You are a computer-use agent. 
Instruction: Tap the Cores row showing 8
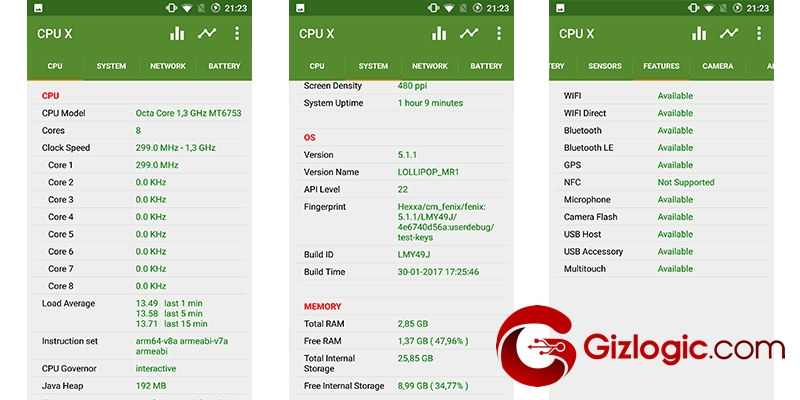[139, 131]
